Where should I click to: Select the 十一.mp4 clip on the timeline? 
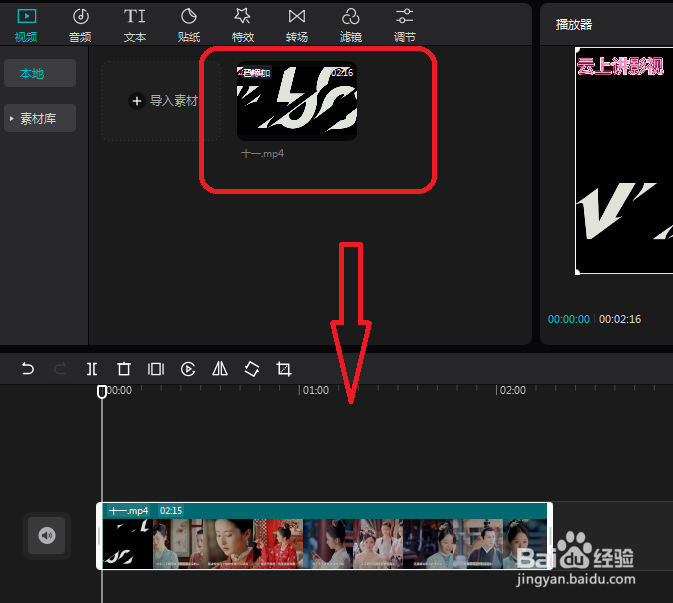click(x=324, y=536)
